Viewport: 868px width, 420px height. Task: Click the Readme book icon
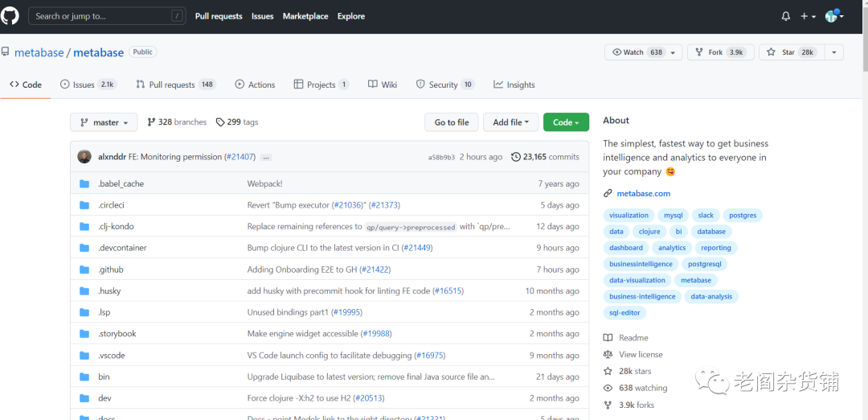[608, 337]
